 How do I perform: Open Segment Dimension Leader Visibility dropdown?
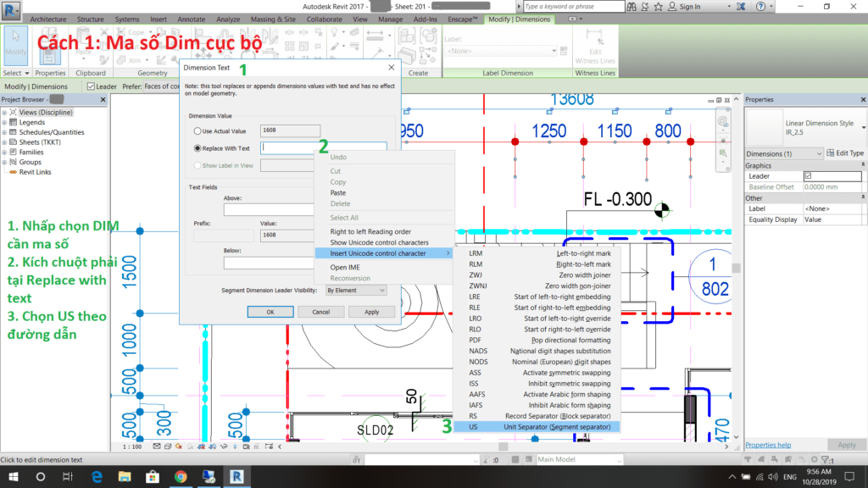(x=356, y=291)
